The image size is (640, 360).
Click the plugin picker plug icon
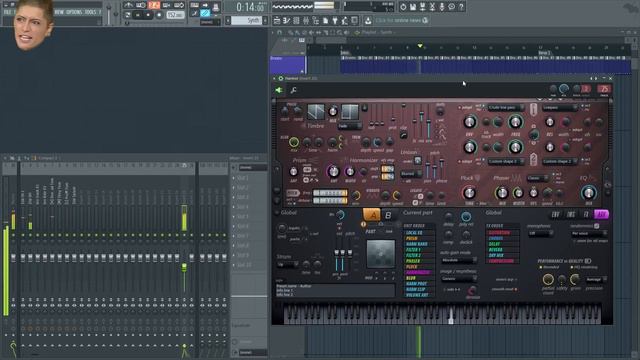point(335,20)
